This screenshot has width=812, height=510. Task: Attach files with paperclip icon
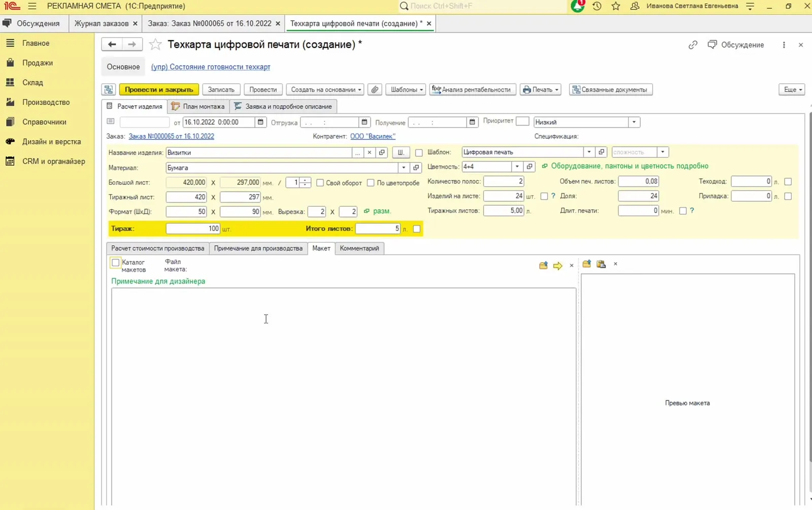[375, 89]
